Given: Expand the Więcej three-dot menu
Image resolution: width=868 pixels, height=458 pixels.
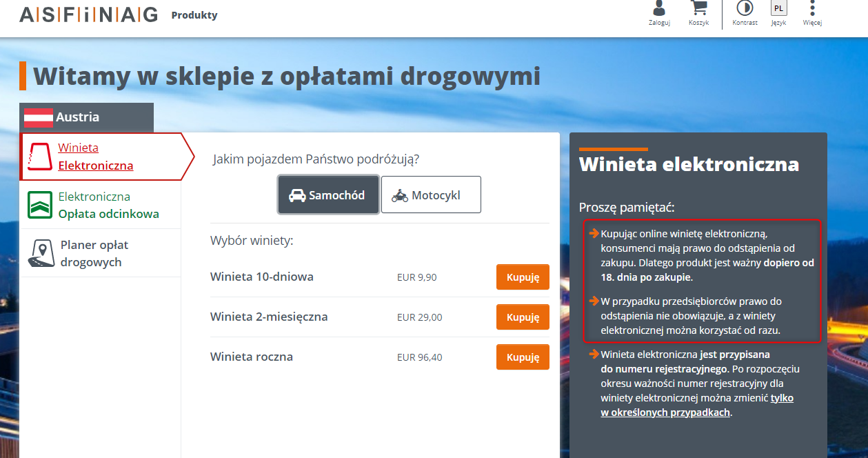Looking at the screenshot, I should 812,14.
